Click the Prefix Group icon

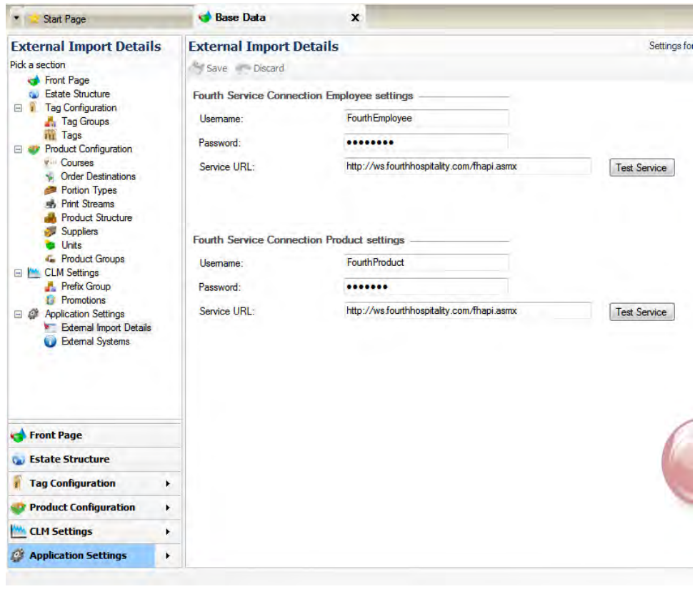(x=50, y=287)
